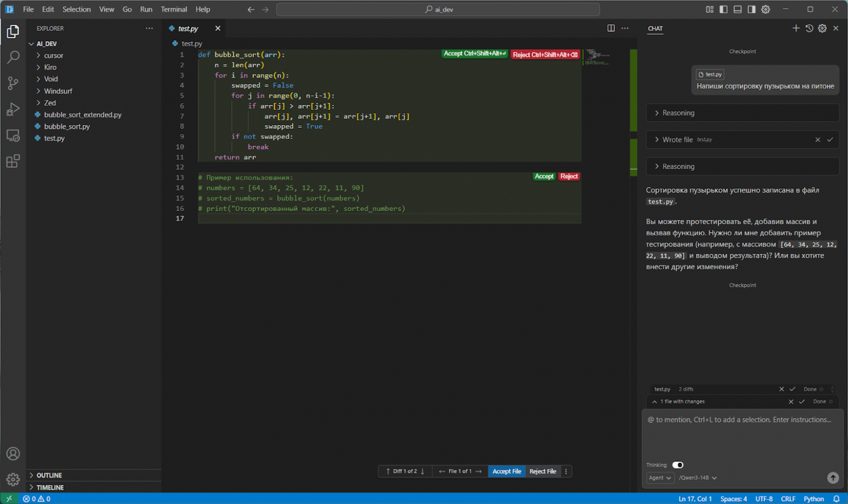The height and width of the screenshot is (504, 848).
Task: Click the Reject File button
Action: point(543,471)
